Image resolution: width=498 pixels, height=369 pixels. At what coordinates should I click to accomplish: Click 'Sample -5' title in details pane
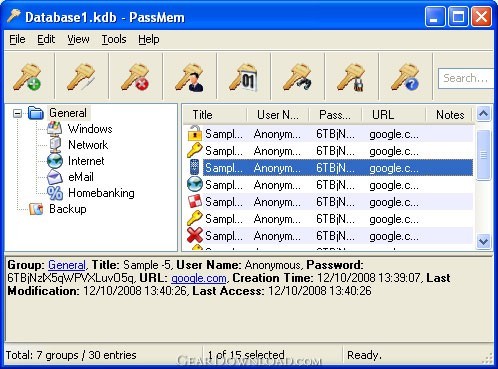tap(147, 265)
